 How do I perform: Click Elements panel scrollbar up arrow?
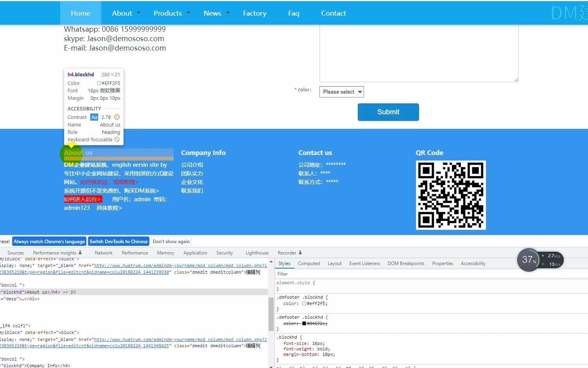(x=271, y=261)
